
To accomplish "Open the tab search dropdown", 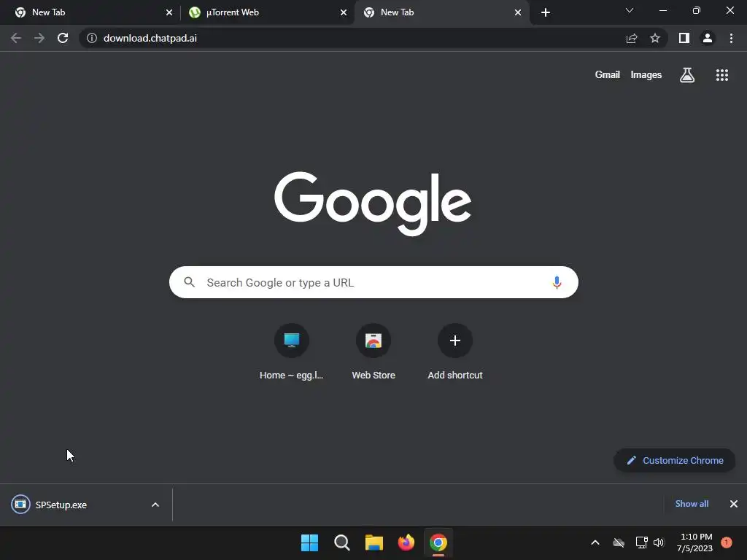I will [x=630, y=10].
